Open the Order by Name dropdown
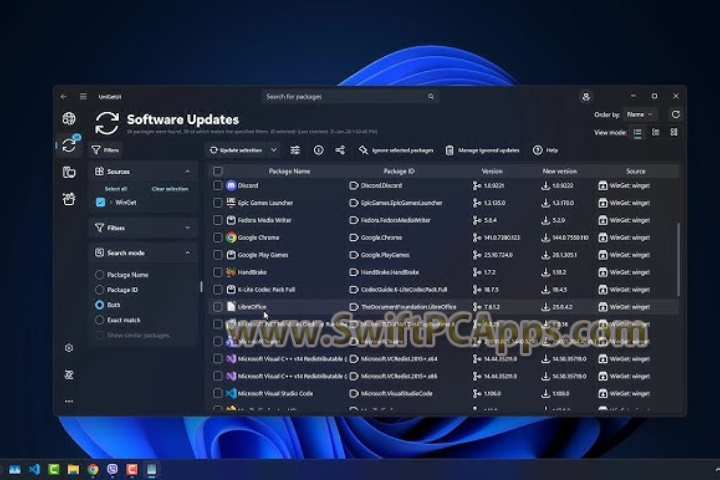720x480 pixels. [639, 114]
